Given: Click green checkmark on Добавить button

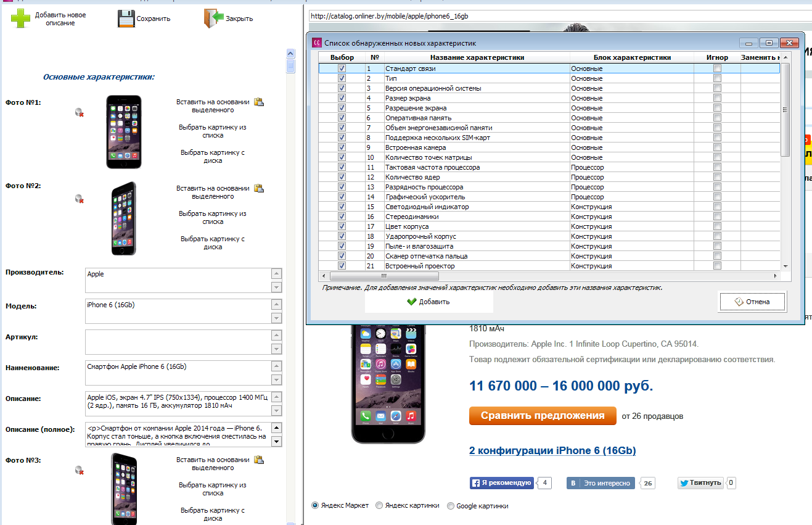Looking at the screenshot, I should coord(412,302).
